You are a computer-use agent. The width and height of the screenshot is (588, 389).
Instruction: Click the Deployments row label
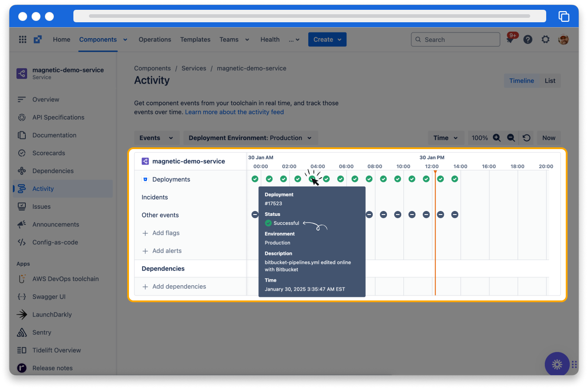click(171, 179)
